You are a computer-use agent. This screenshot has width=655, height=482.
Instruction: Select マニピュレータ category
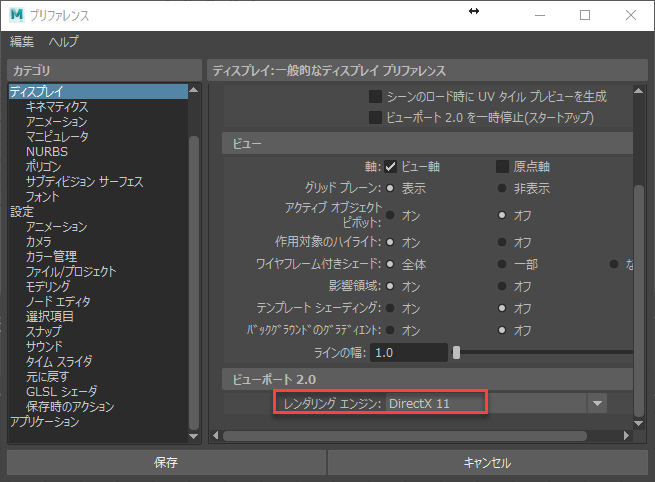(57, 137)
